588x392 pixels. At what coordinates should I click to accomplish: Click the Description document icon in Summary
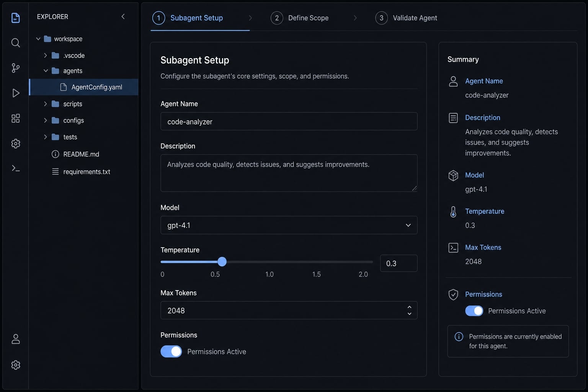[x=453, y=118]
